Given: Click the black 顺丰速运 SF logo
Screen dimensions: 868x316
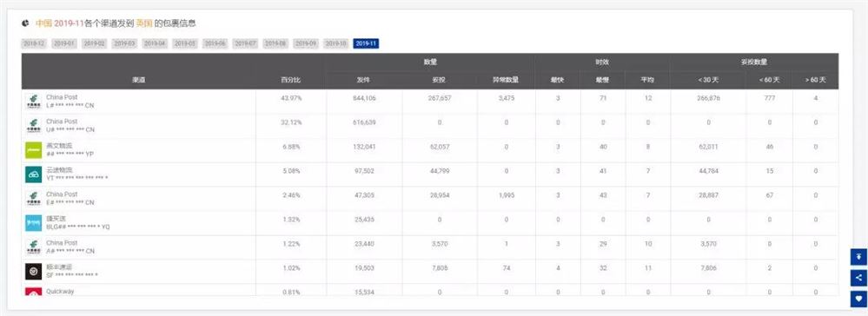Looking at the screenshot, I should 33,272.
